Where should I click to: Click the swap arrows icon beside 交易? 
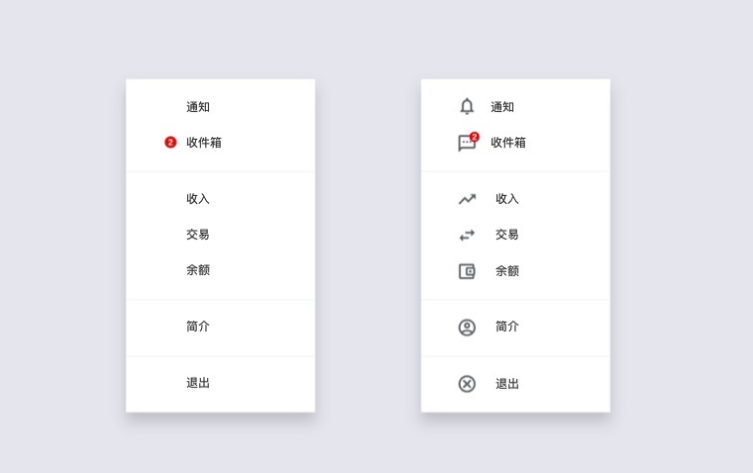[467, 235]
